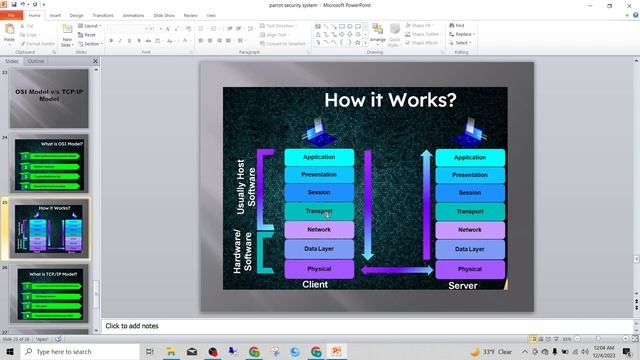This screenshot has height=360, width=640.
Task: Toggle text Shadow formatting
Action: tap(139, 41)
